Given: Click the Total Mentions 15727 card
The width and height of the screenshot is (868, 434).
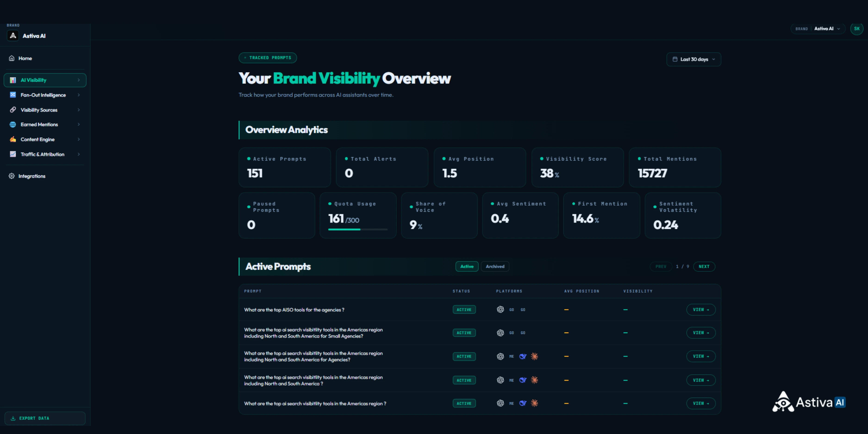Looking at the screenshot, I should click(x=675, y=168).
